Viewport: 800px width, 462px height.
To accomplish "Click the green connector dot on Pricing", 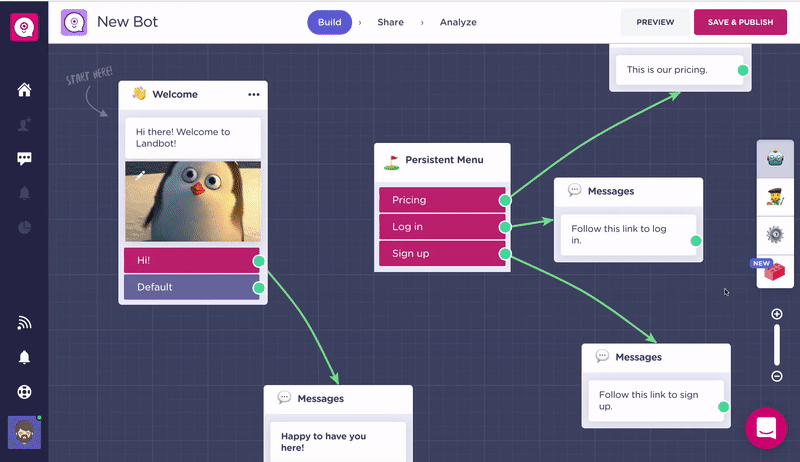I will tap(505, 200).
